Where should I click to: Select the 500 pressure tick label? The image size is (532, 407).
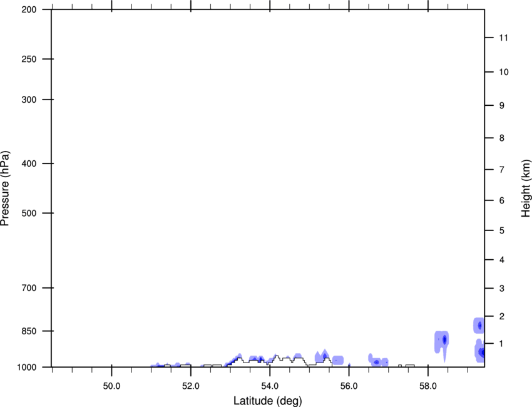point(29,213)
